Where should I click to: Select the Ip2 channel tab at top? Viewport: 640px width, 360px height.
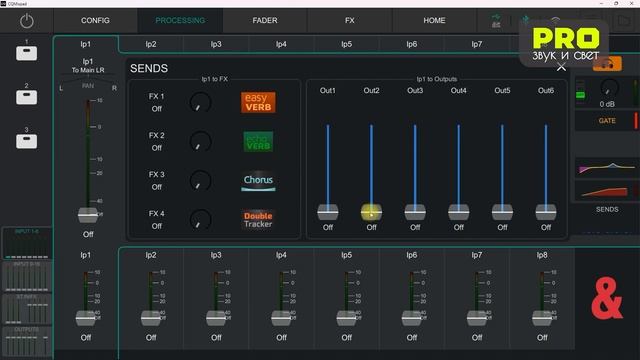point(151,44)
